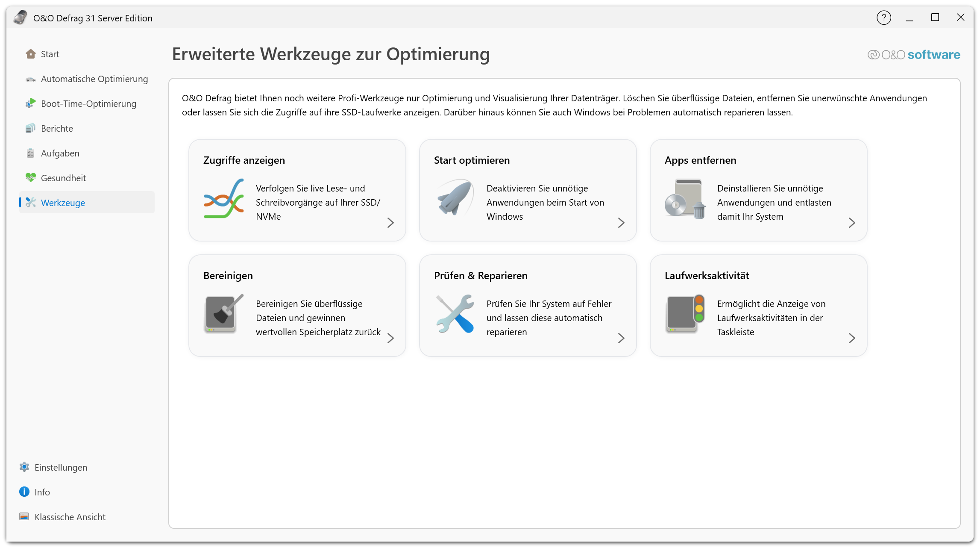
Task: Expand Laufwerksaktivität via its chevron arrow
Action: pos(852,338)
